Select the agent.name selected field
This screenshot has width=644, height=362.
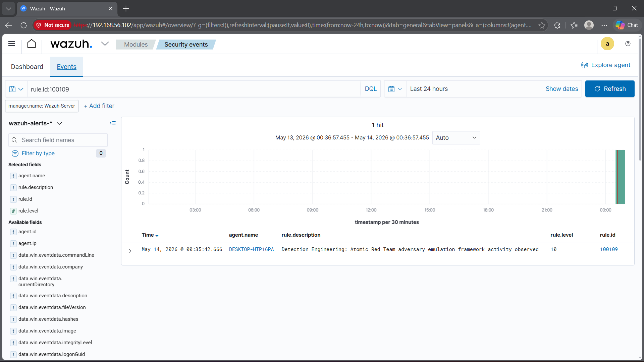tap(32, 176)
